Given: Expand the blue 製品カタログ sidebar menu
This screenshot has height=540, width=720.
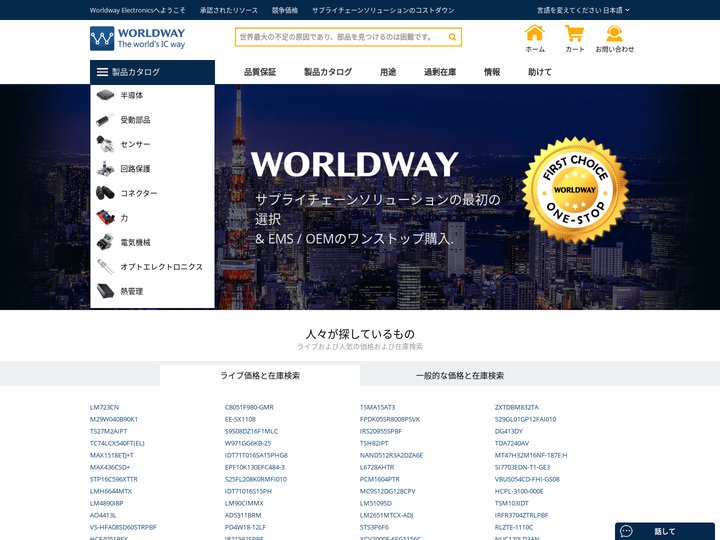Looking at the screenshot, I should (x=152, y=72).
